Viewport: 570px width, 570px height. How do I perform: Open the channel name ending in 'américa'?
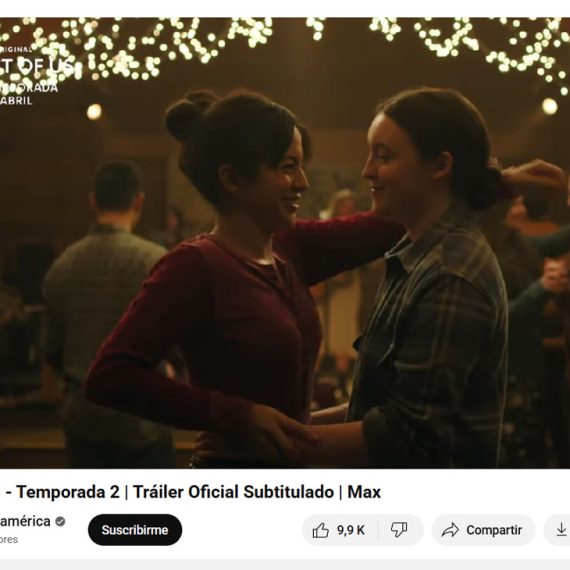pyautogui.click(x=25, y=521)
